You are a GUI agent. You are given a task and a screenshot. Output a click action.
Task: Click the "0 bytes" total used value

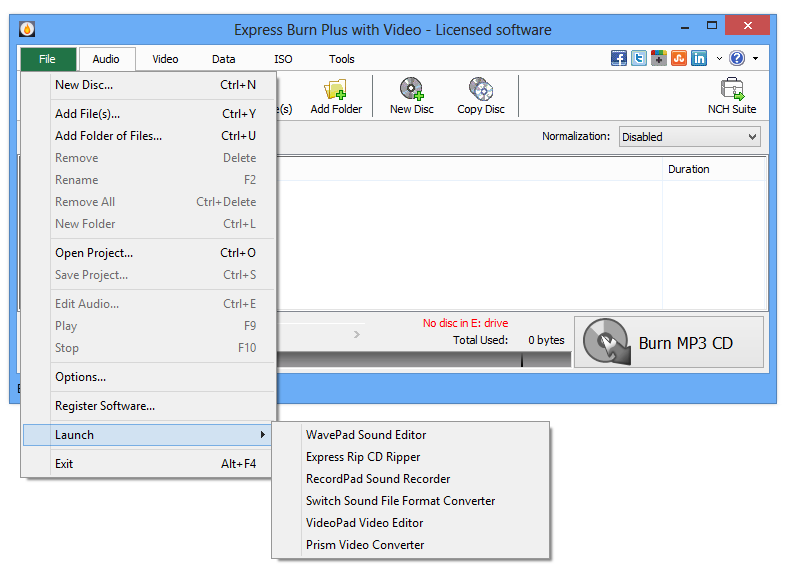[x=546, y=340]
